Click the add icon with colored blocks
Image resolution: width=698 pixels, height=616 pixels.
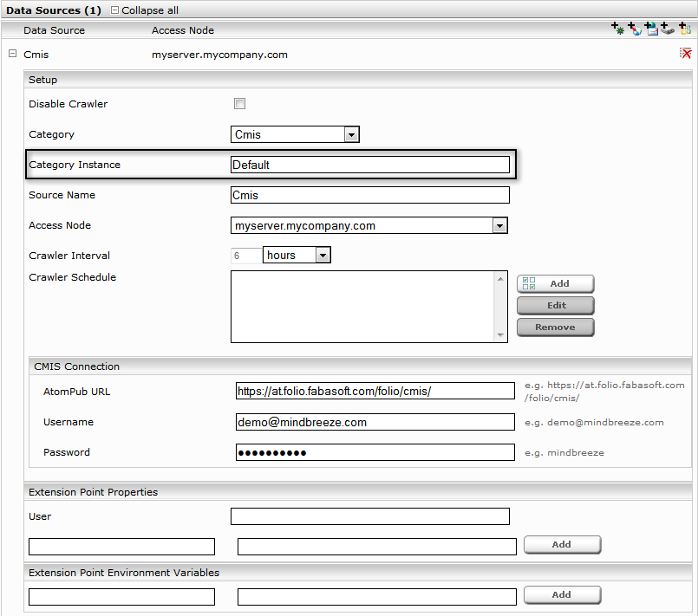coord(684,29)
